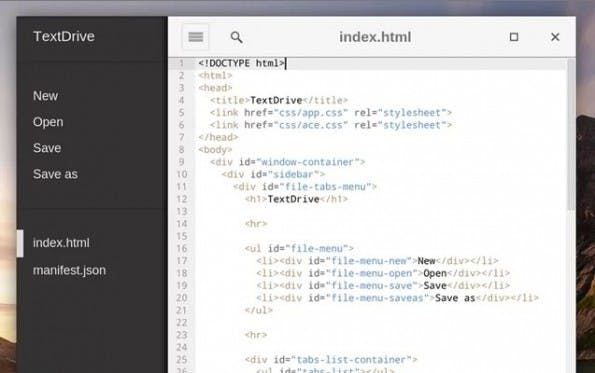Click the file-menu-new code line
595x373 pixels.
coord(377,261)
